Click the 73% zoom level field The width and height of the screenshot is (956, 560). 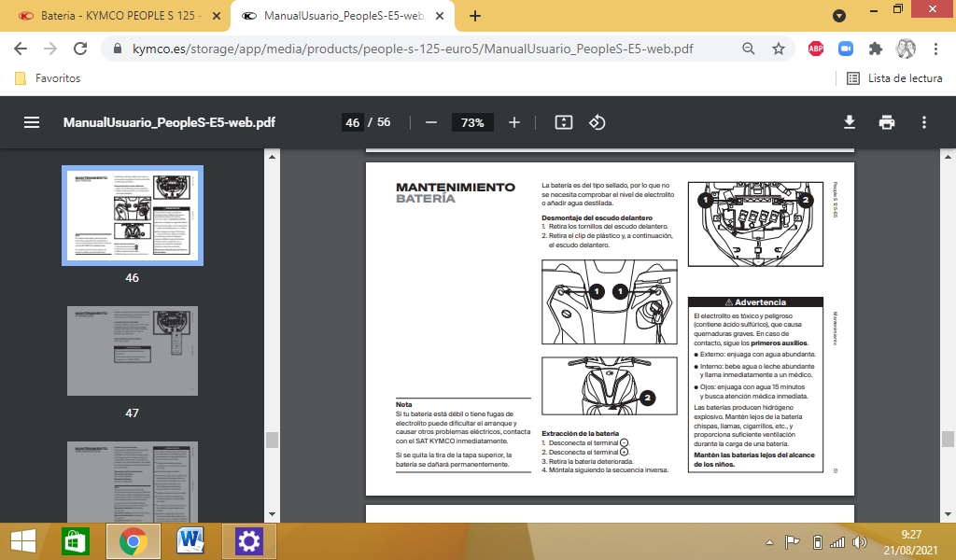(x=472, y=122)
